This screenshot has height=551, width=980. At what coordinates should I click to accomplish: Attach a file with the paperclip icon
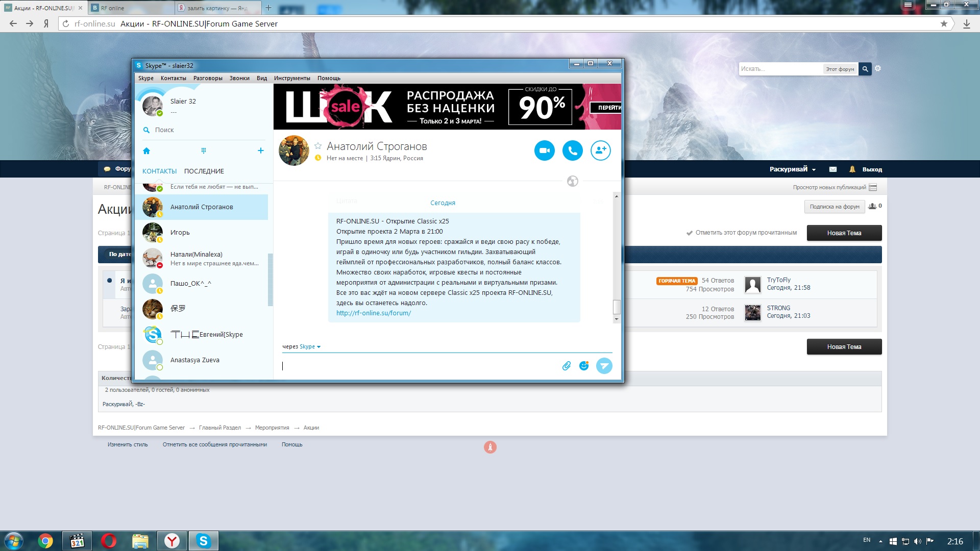[567, 366]
